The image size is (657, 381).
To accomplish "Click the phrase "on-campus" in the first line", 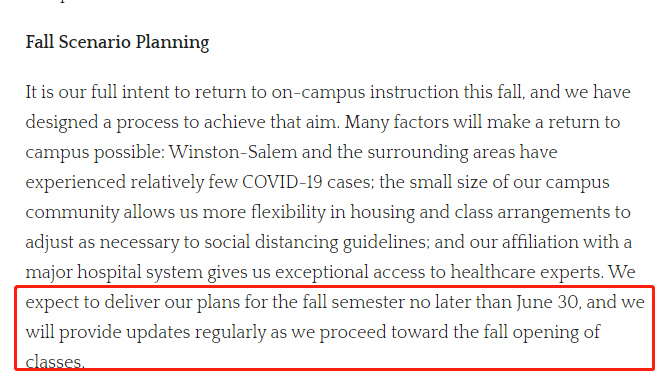I will (x=318, y=93).
